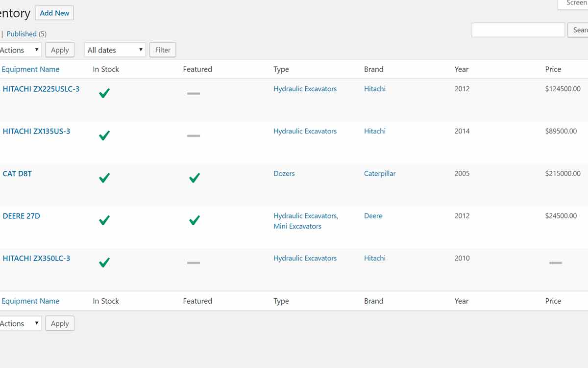Click the Featured column header
Screen dimensions: 588x368
tap(197, 69)
